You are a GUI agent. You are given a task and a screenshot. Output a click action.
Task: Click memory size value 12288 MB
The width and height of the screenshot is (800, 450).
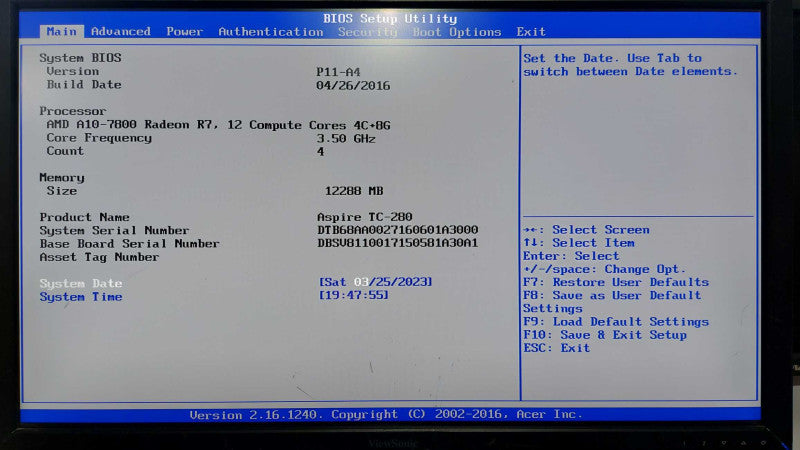(x=354, y=191)
